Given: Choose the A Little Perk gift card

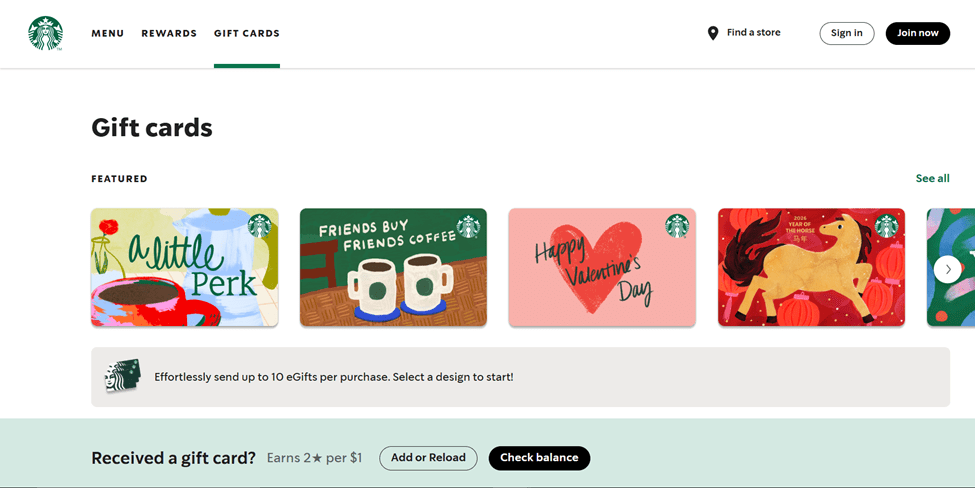Looking at the screenshot, I should click(x=184, y=267).
